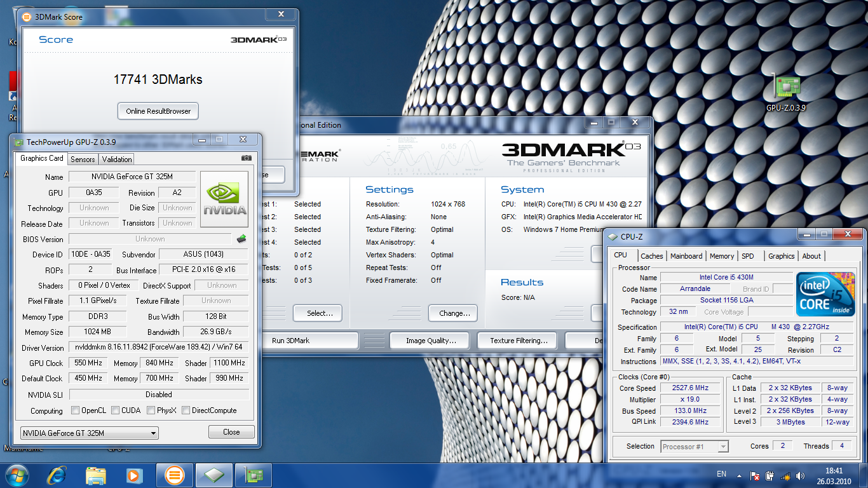Click the GPU-Z screenshot camera icon

tap(247, 158)
